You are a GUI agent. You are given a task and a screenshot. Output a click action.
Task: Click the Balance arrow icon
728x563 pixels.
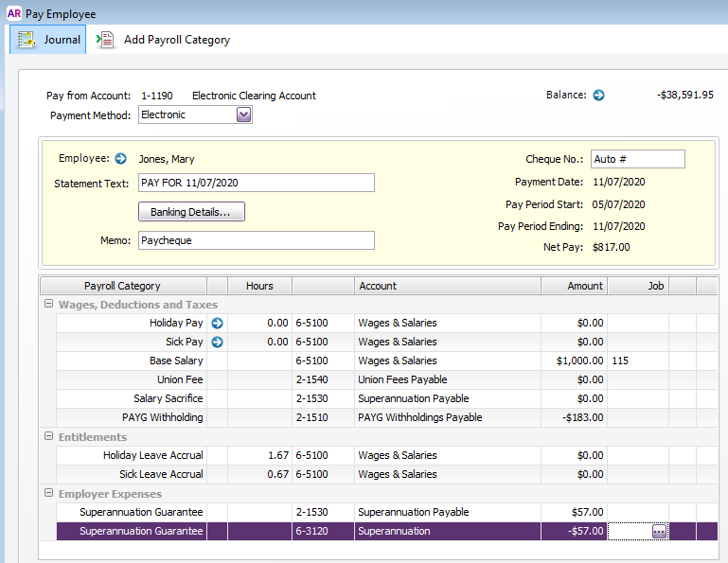(598, 96)
